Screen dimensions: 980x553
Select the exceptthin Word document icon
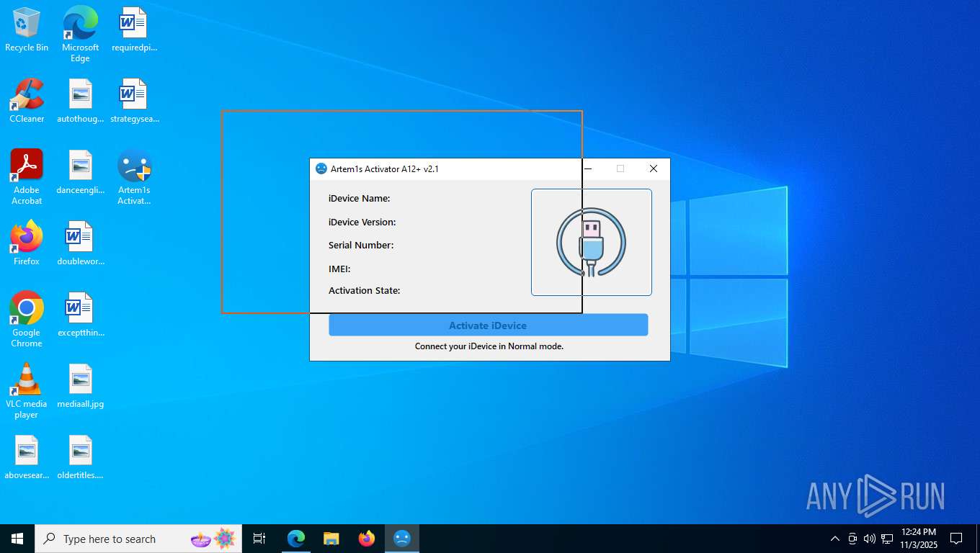80,315
